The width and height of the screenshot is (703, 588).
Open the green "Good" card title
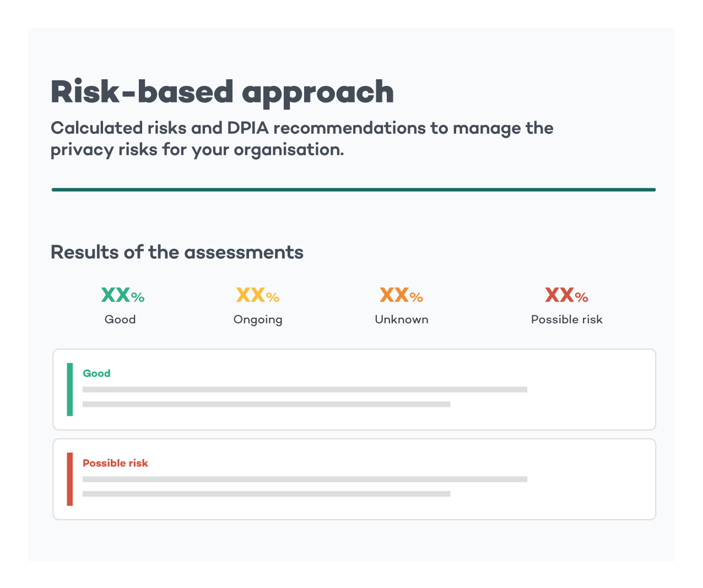coord(96,373)
